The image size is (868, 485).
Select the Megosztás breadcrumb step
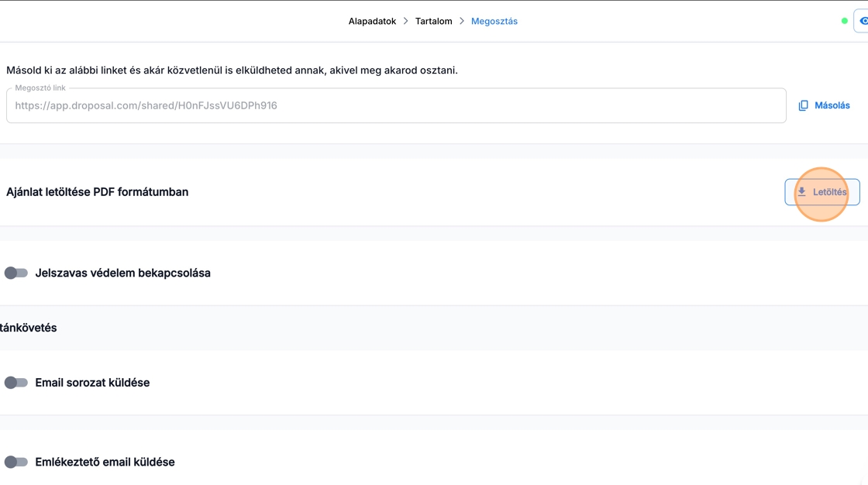(494, 21)
